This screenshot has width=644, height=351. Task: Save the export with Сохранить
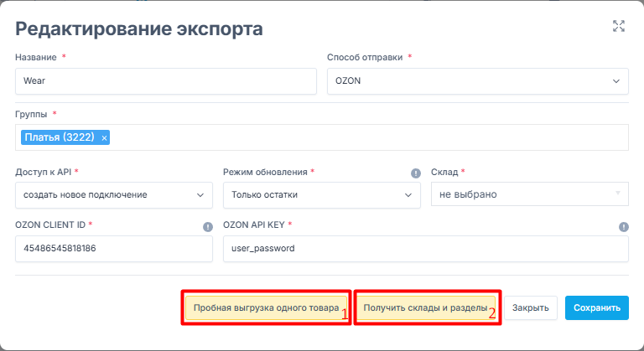tap(596, 307)
